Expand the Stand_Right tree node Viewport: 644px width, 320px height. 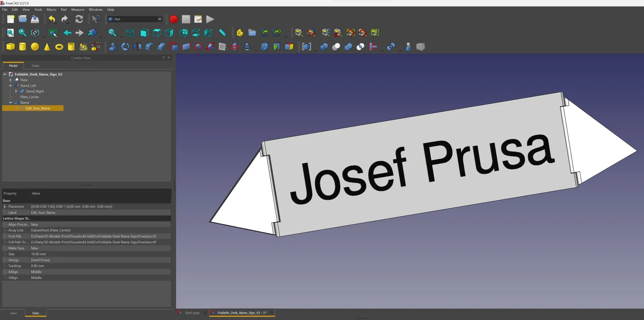tap(16, 91)
